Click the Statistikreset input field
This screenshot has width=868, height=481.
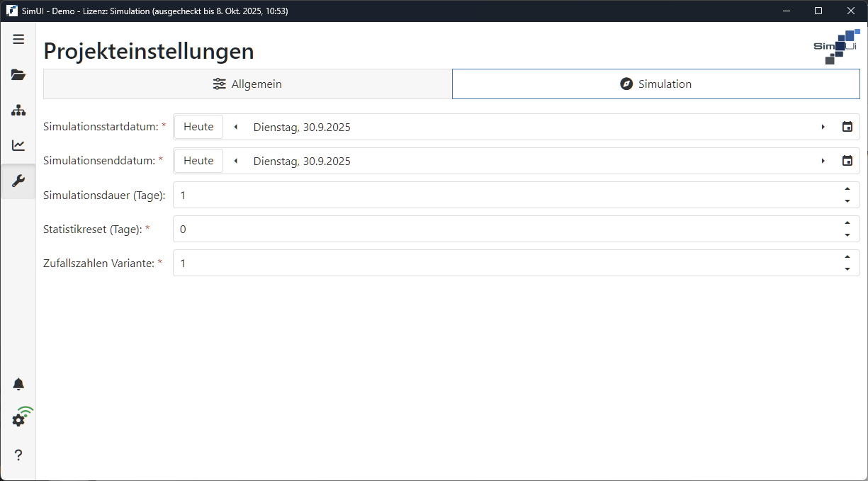pyautogui.click(x=425, y=229)
